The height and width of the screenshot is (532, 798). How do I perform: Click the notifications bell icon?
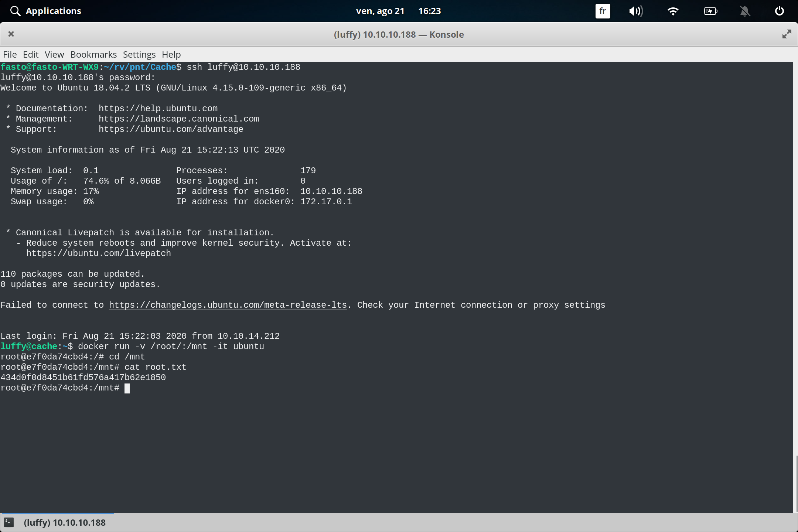click(745, 11)
